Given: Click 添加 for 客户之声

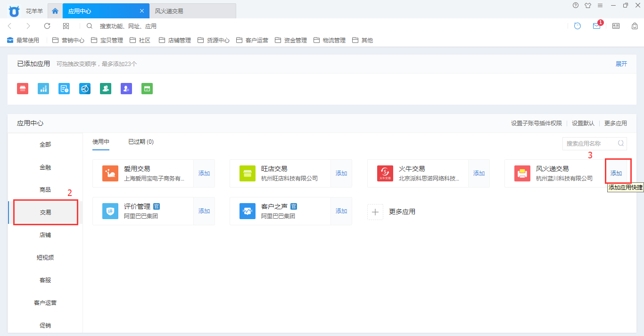Looking at the screenshot, I should click(x=341, y=211).
